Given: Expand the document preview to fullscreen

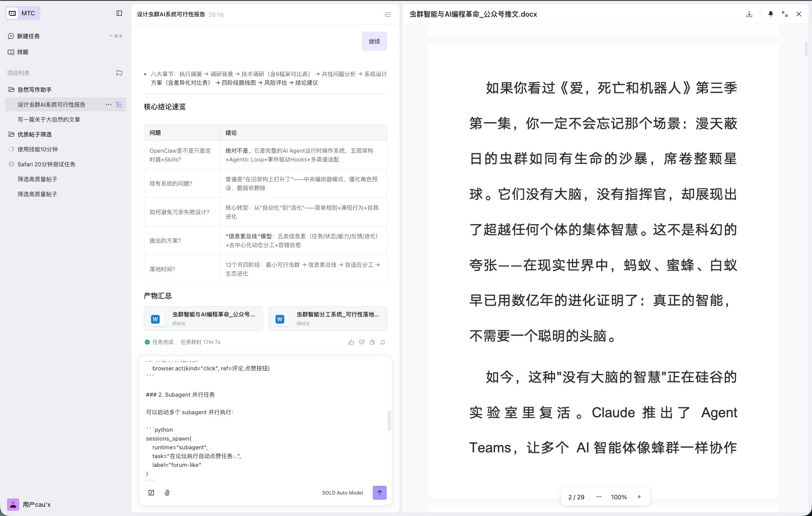Looking at the screenshot, I should coord(785,14).
